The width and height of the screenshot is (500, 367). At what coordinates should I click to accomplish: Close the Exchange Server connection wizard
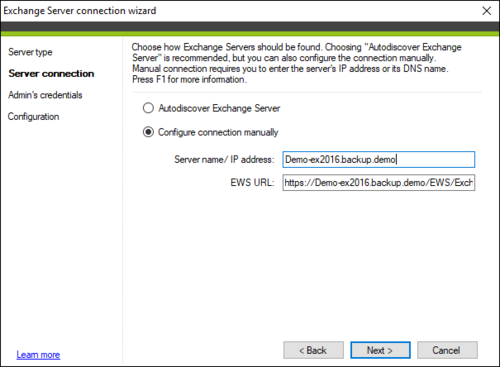(487, 11)
